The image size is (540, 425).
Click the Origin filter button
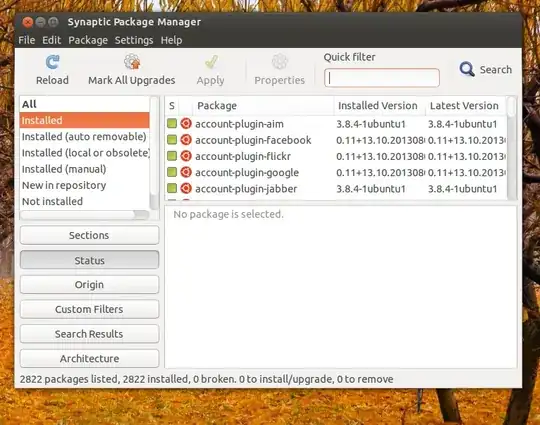90,284
